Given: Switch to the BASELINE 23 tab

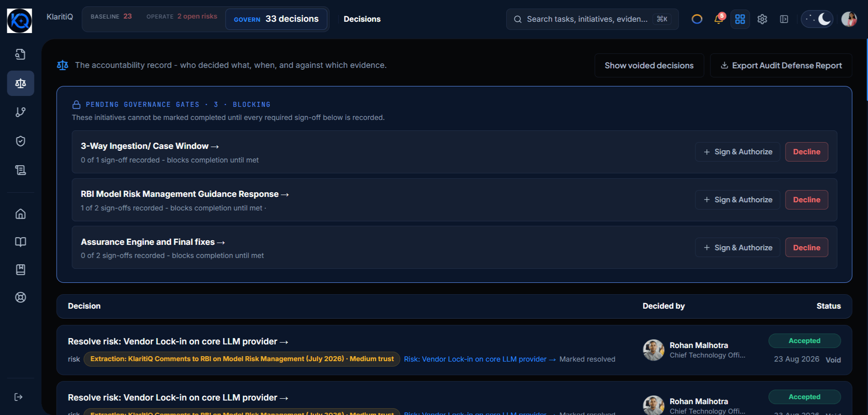Looking at the screenshot, I should click(x=111, y=16).
